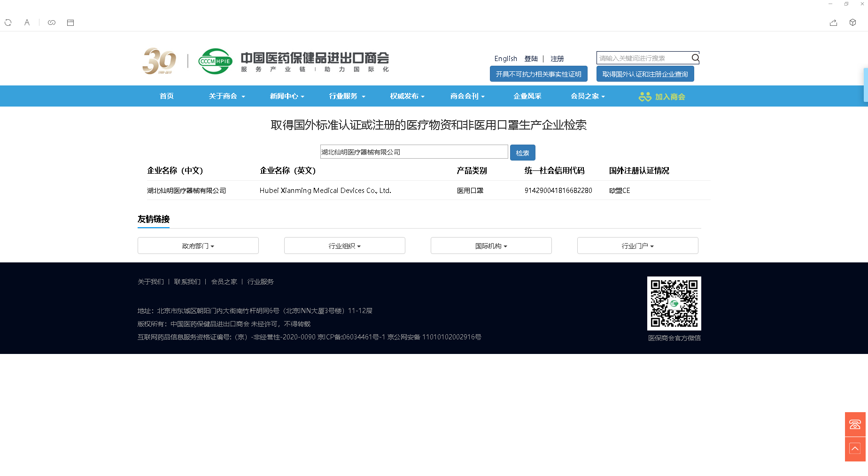Click the orange telephone contact icon
Viewport: 868px width, 476px height.
coord(855,424)
